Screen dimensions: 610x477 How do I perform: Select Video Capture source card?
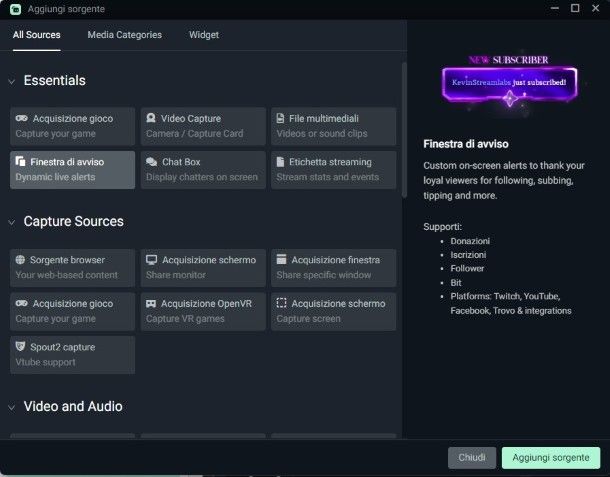203,126
